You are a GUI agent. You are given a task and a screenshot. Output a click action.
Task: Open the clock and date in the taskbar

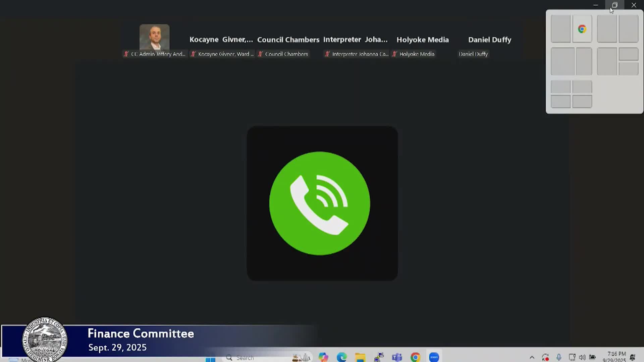click(616, 357)
